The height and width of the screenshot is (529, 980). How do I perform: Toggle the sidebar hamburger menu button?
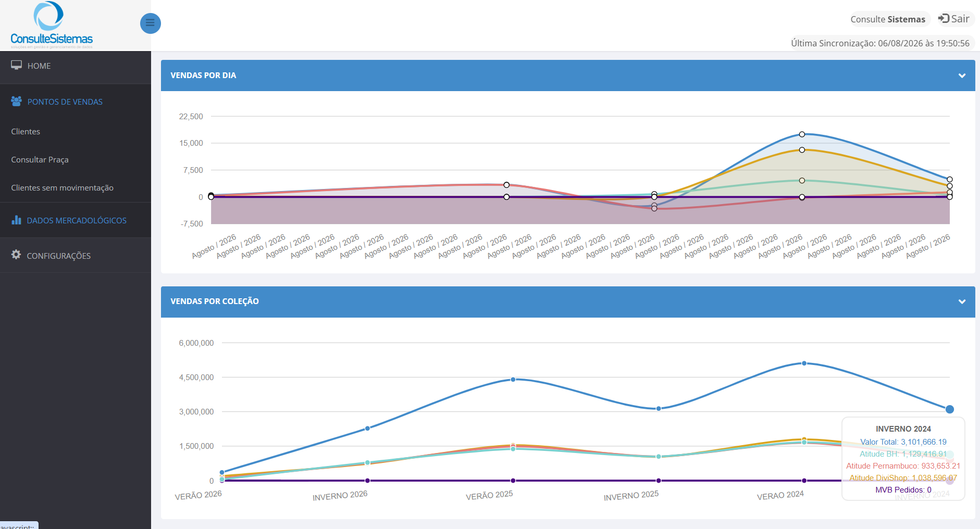click(x=150, y=23)
